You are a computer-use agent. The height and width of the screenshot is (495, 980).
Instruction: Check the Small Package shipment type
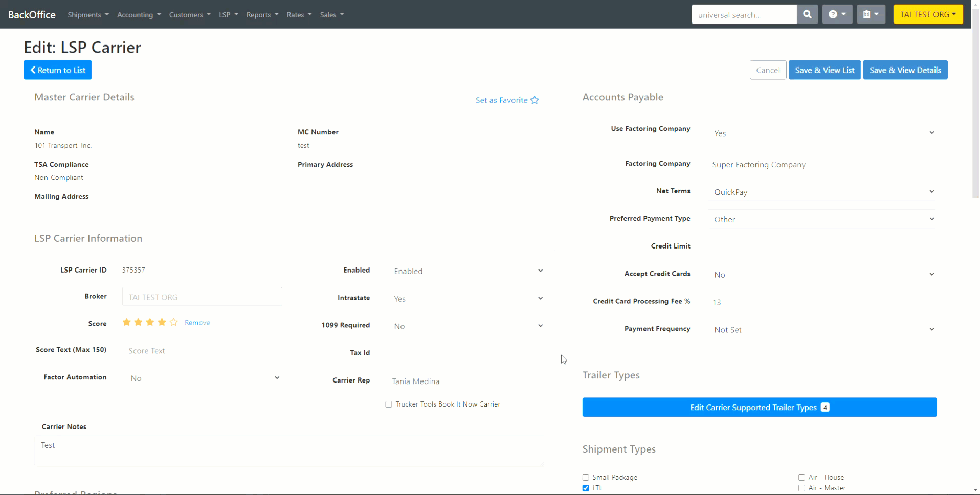pyautogui.click(x=585, y=477)
